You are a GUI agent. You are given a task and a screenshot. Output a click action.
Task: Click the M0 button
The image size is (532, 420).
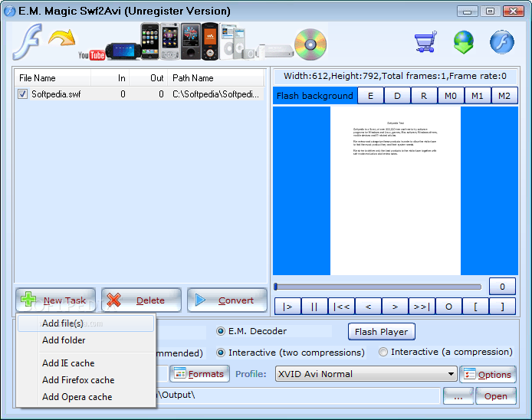451,96
